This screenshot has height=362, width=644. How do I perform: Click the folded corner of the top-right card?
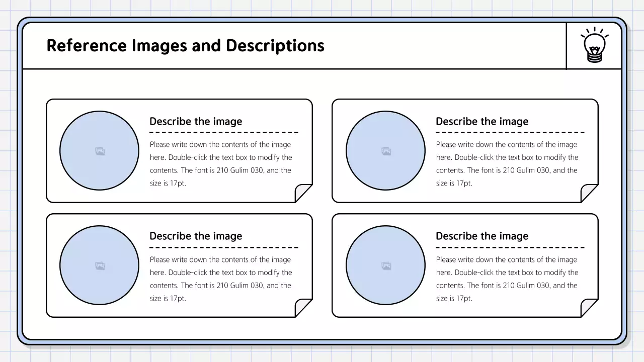(x=588, y=194)
